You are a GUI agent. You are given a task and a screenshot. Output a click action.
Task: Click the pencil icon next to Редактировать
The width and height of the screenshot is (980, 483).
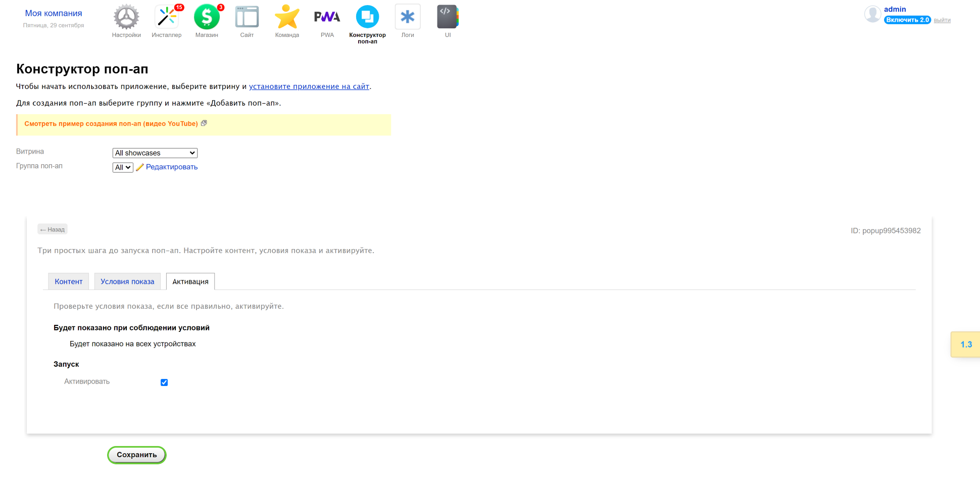click(139, 167)
